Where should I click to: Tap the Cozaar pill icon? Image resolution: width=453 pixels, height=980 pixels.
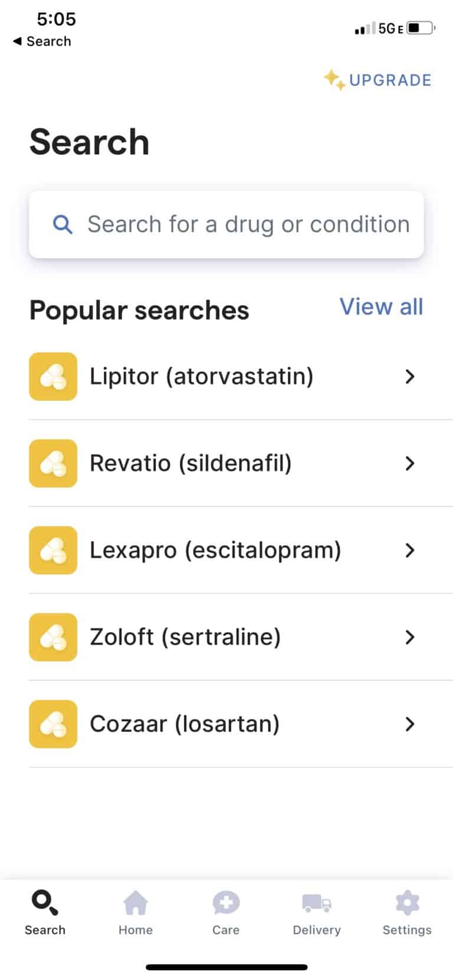53,724
